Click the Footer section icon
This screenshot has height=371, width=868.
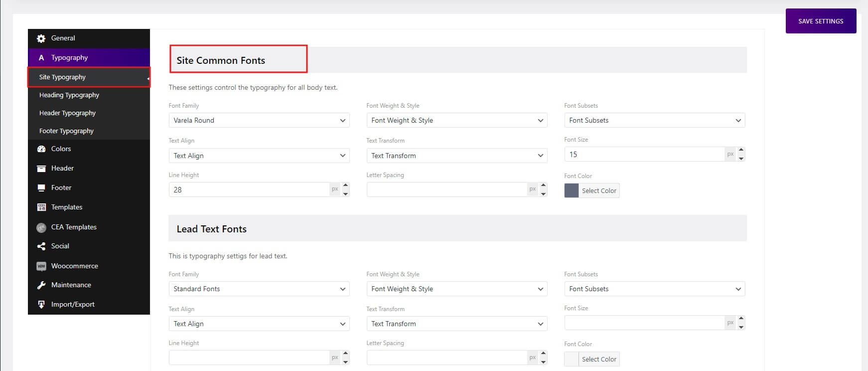(41, 188)
